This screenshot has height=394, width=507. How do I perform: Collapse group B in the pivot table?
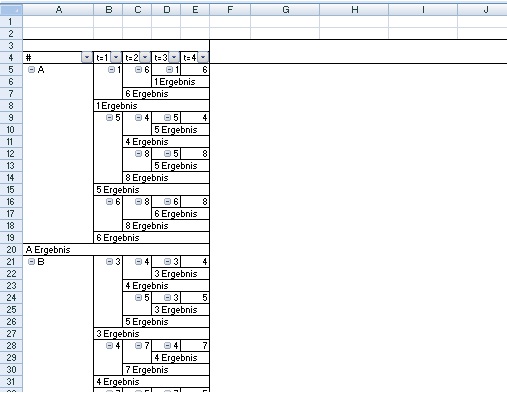pyautogui.click(x=31, y=262)
